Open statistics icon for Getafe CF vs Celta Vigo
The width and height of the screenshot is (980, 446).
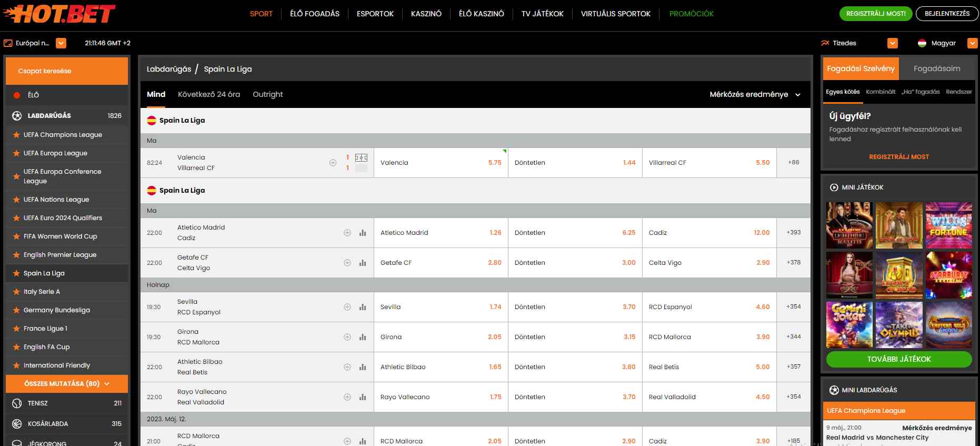pos(363,263)
